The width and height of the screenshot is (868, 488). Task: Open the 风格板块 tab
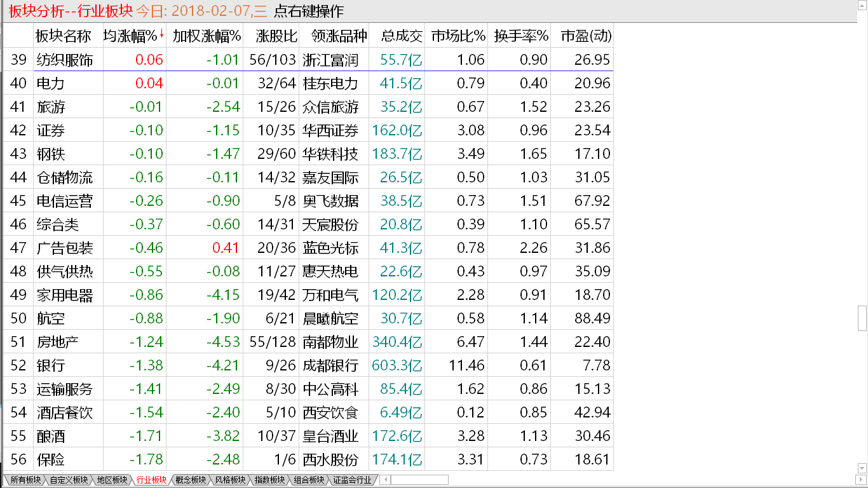click(x=230, y=480)
